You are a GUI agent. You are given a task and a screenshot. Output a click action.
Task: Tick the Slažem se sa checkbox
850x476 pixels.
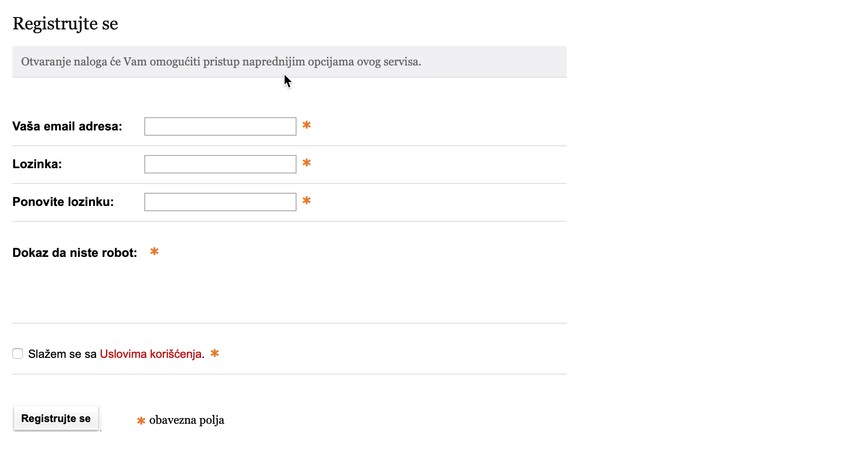[18, 354]
